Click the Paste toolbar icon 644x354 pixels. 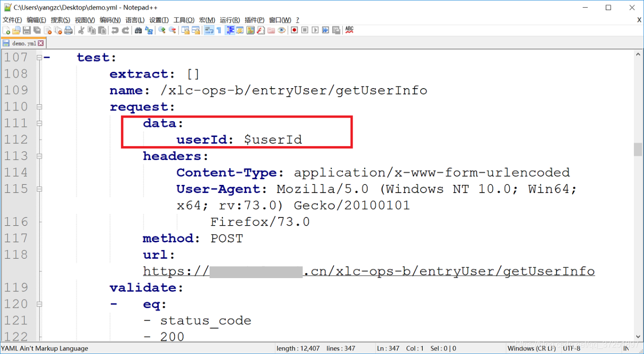pos(102,31)
